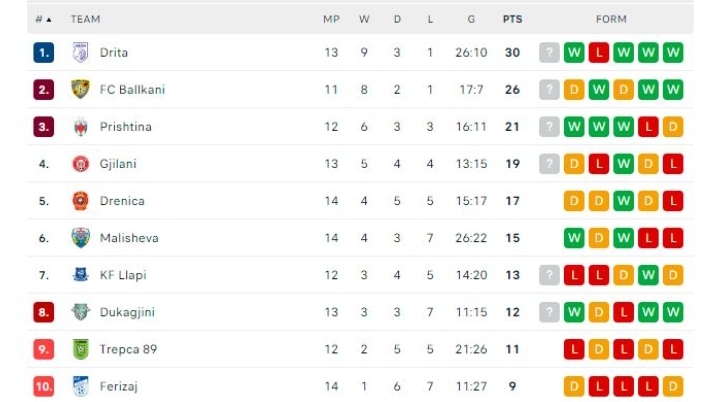Screen dimensions: 719x402
Task: Click Drita's gray upcoming match badge
Action: [549, 52]
